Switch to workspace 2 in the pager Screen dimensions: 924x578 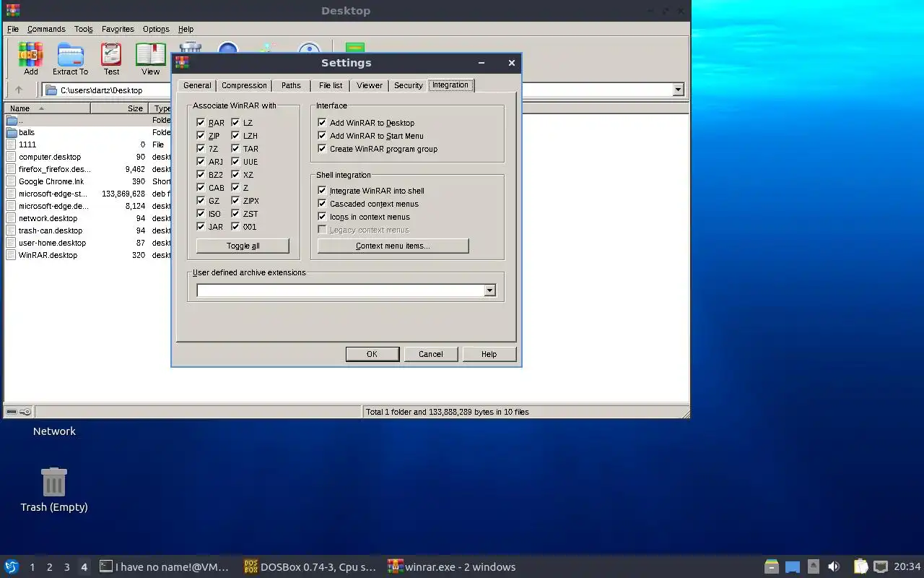point(49,567)
